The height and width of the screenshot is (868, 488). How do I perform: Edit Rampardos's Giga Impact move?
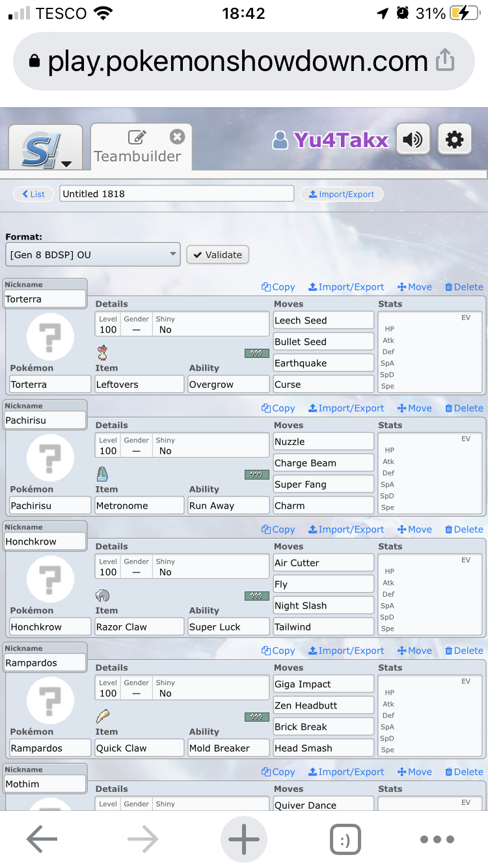pyautogui.click(x=323, y=684)
